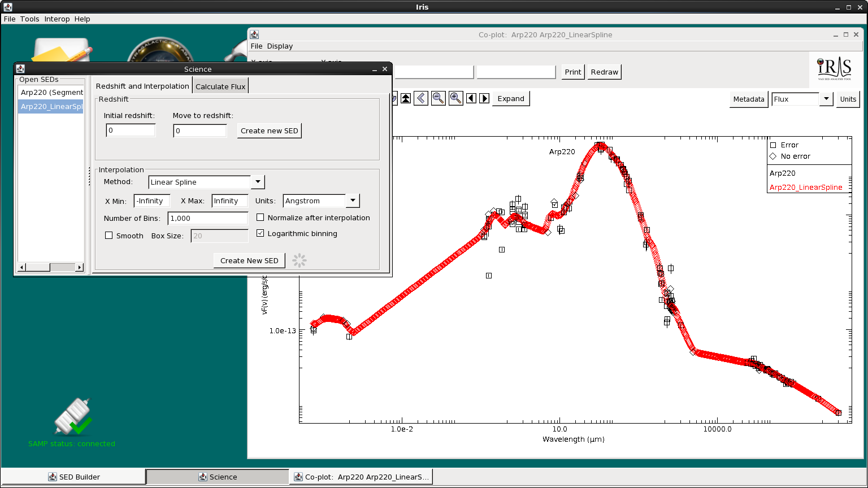Viewport: 868px width, 488px height.
Task: Pan plot right with black right triangle
Action: coord(484,98)
